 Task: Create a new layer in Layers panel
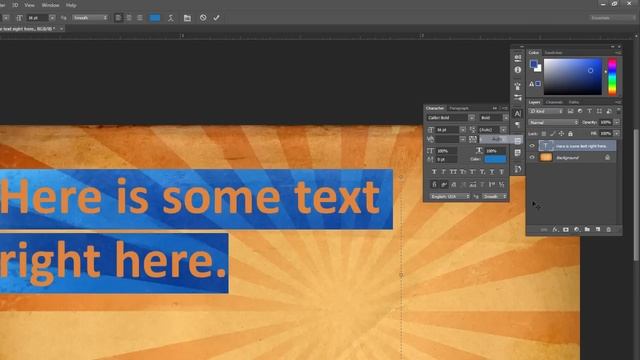pos(598,230)
